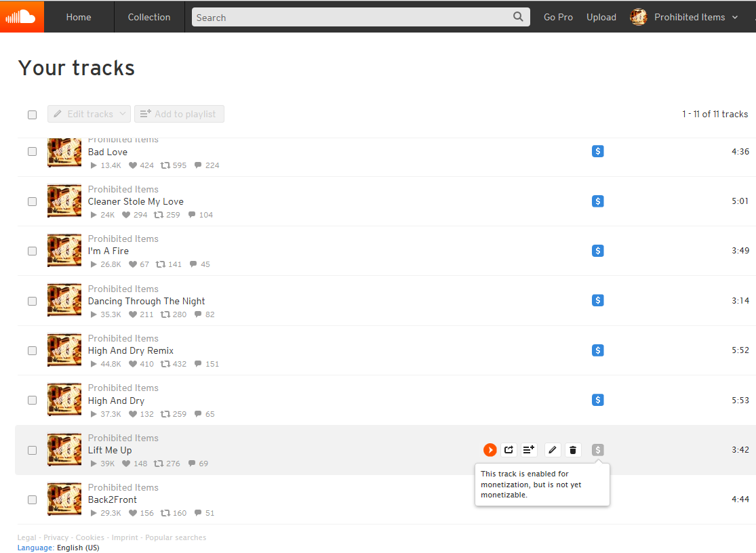Check the Bad Love track checkbox
Image resolution: width=756 pixels, height=553 pixels.
pyautogui.click(x=33, y=152)
